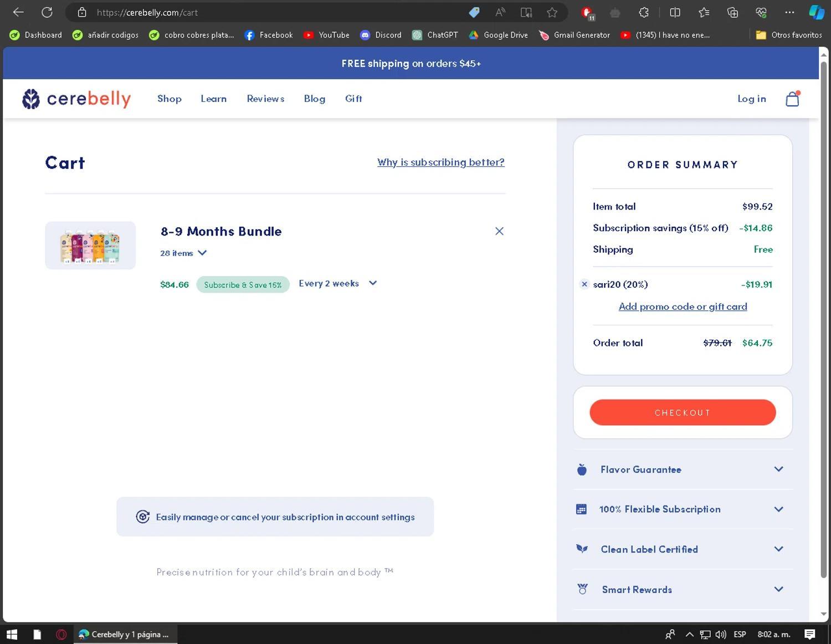Open the Shop menu

(x=170, y=99)
